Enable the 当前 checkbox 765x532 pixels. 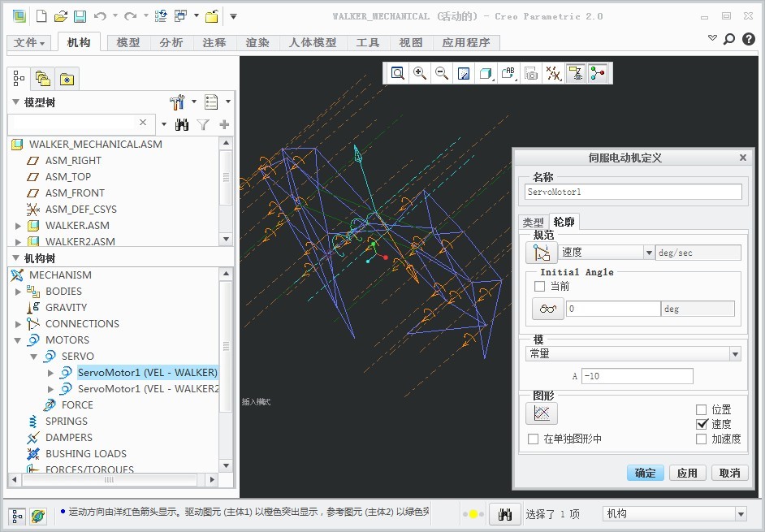540,287
